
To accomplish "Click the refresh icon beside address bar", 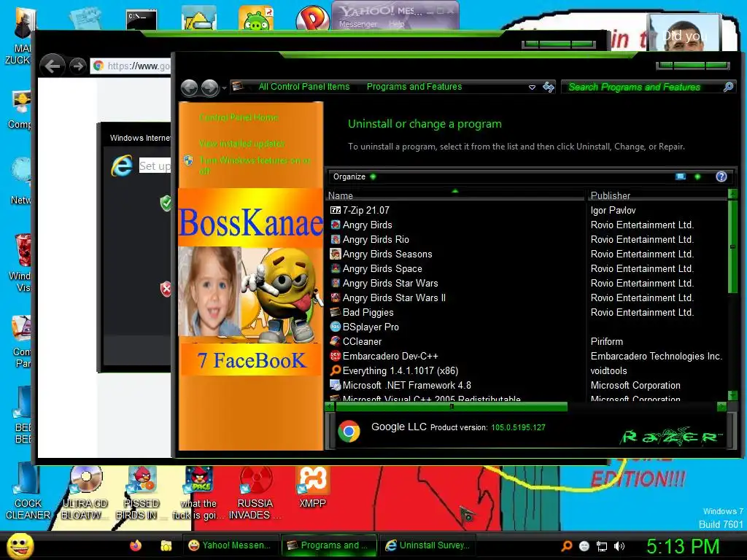I will click(549, 87).
